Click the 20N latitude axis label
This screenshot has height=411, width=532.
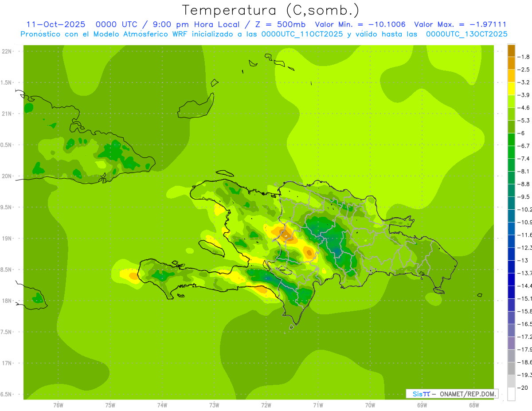(7, 176)
